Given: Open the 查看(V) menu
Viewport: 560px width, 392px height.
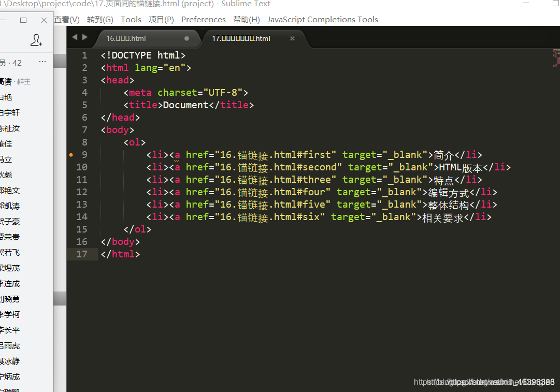Looking at the screenshot, I should 67,20.
